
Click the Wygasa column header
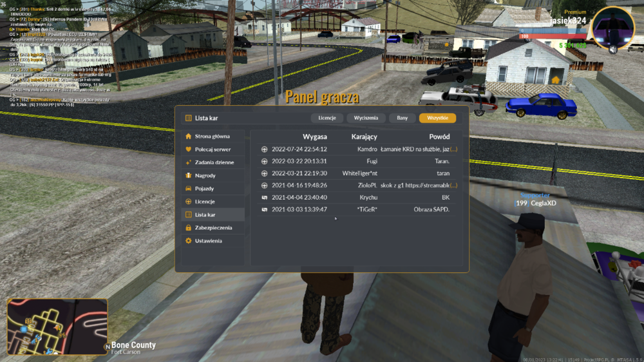coord(315,137)
